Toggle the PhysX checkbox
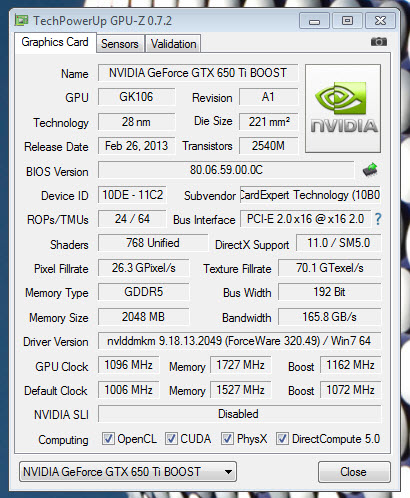Image resolution: width=410 pixels, height=498 pixels. coord(227,438)
